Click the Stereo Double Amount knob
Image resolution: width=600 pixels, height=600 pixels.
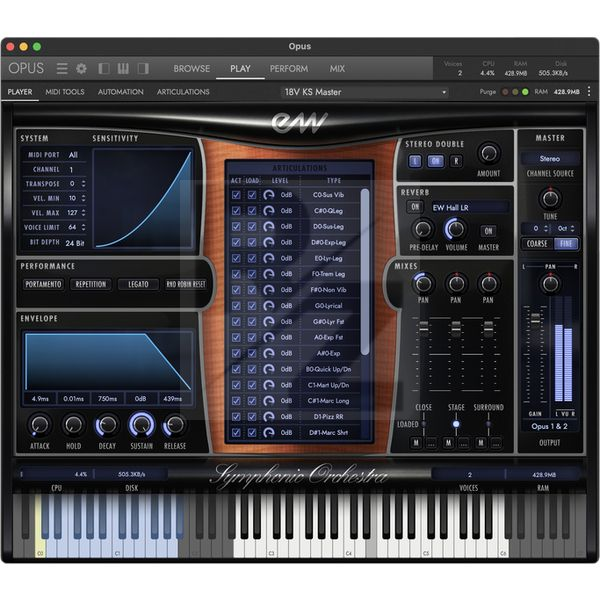pyautogui.click(x=488, y=154)
